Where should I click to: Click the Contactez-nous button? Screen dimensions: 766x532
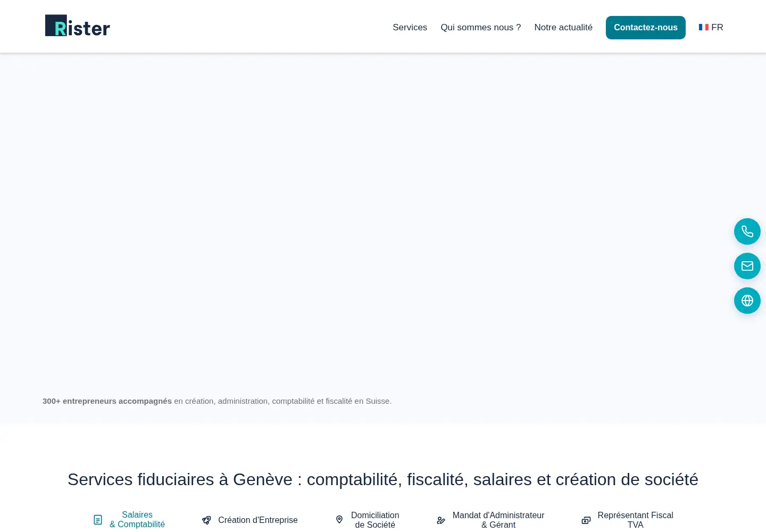pos(646,28)
